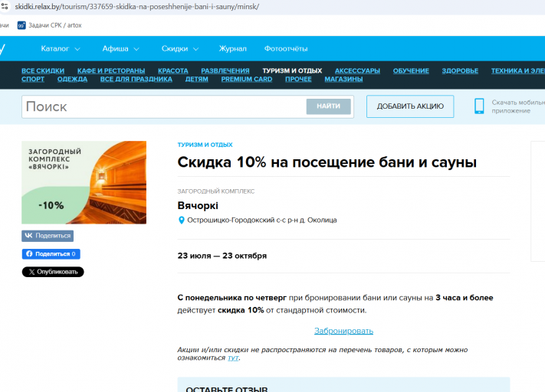545x392 pixels.
Task: Click the mobile phone app icon
Action: 479,106
